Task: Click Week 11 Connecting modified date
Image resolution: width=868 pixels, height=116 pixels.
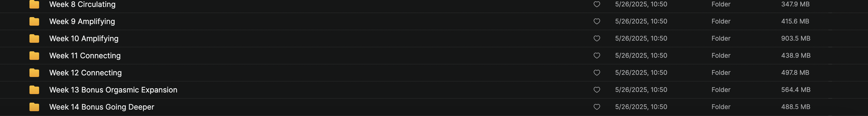Action: tap(641, 56)
